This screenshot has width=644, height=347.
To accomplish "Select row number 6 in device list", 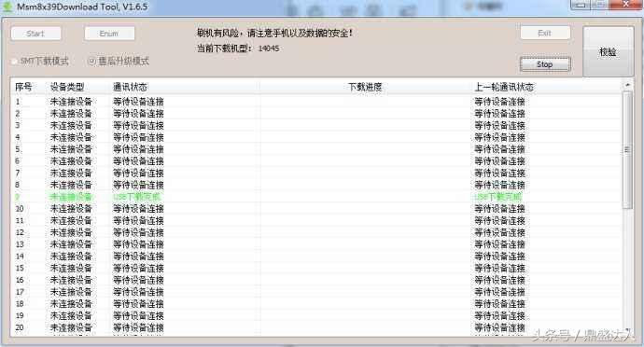I will click(315, 161).
